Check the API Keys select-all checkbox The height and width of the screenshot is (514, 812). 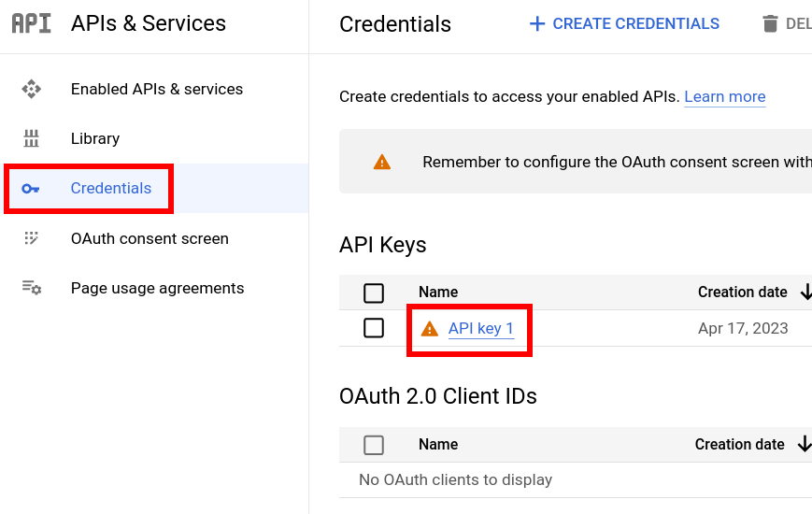pyautogui.click(x=374, y=293)
